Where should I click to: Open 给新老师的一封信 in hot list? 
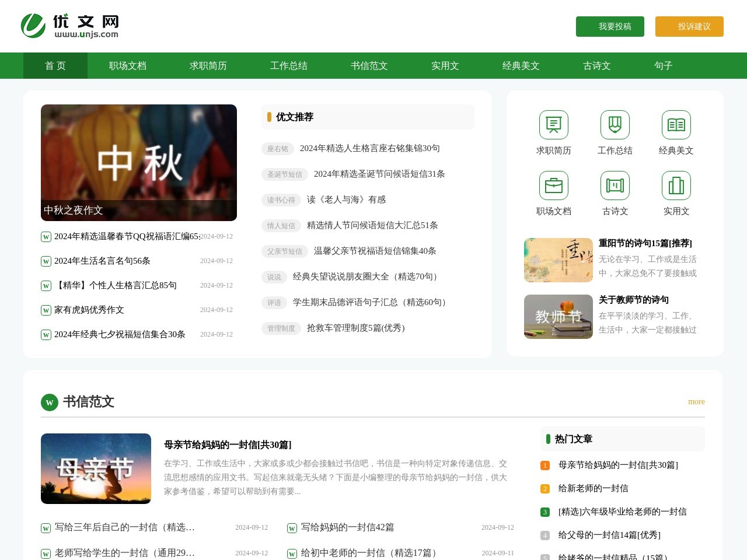point(594,488)
